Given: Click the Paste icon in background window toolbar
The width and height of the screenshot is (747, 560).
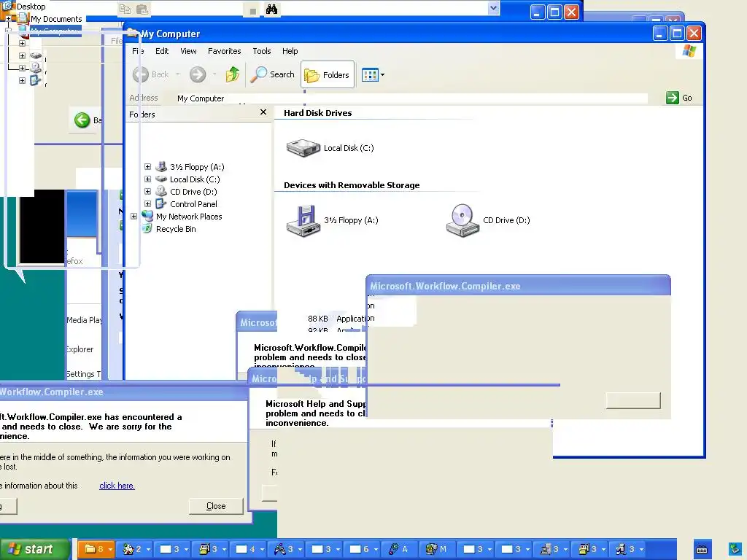Looking at the screenshot, I should pyautogui.click(x=142, y=9).
